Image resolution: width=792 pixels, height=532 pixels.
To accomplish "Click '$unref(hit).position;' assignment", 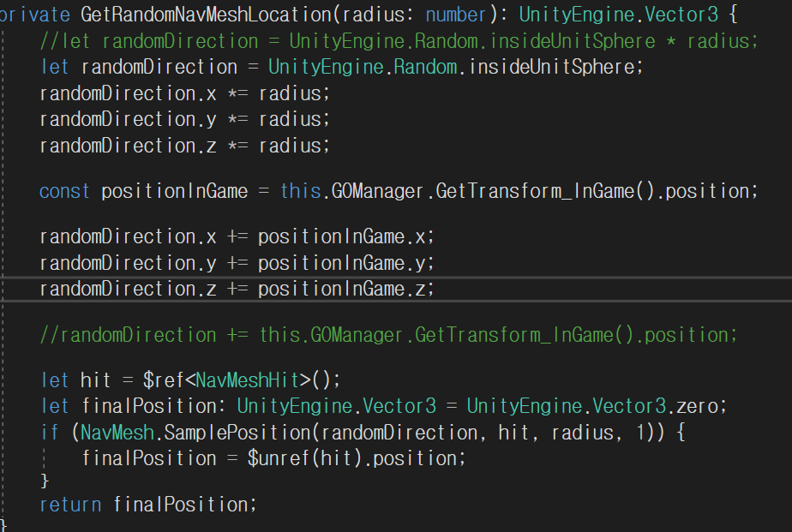I will pyautogui.click(x=357, y=459).
